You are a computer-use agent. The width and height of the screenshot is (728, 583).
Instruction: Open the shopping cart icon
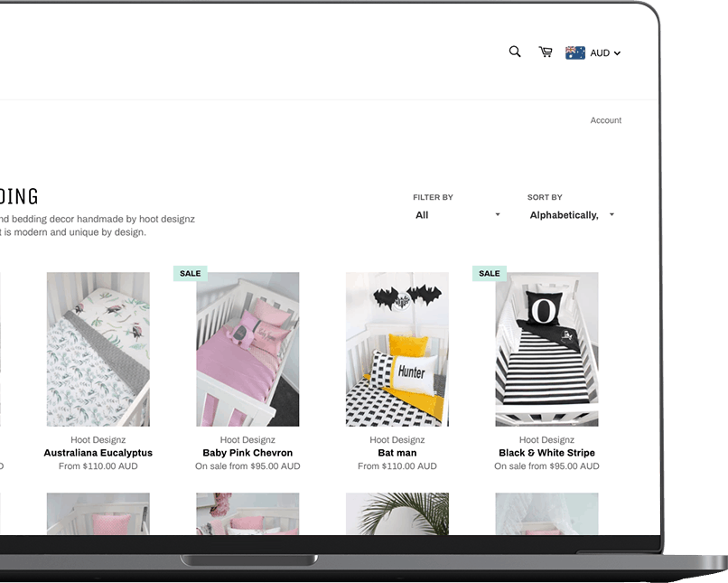coord(546,52)
